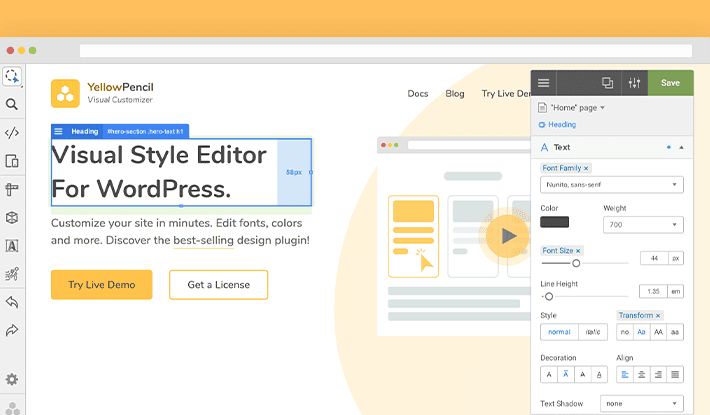Click the best-selling underlined link

[203, 240]
